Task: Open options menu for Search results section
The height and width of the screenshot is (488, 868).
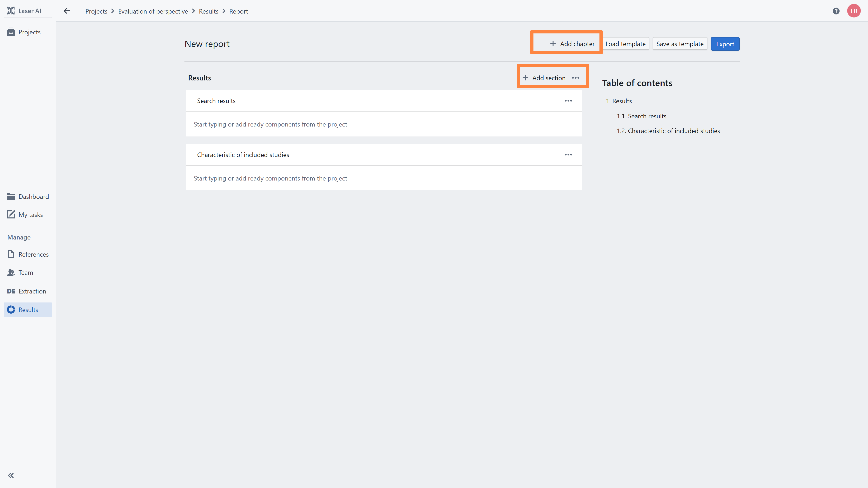Action: click(568, 101)
